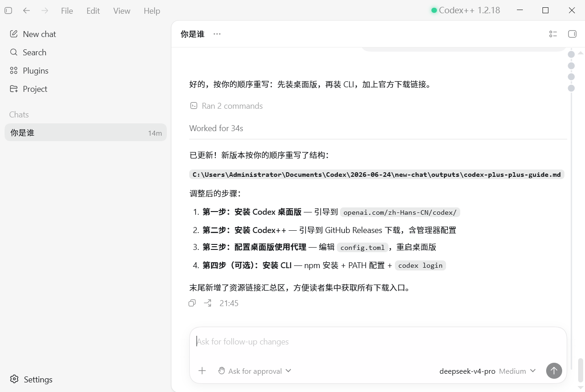Toggle the sidebar panel icon
This screenshot has height=392, width=585.
tap(8, 11)
